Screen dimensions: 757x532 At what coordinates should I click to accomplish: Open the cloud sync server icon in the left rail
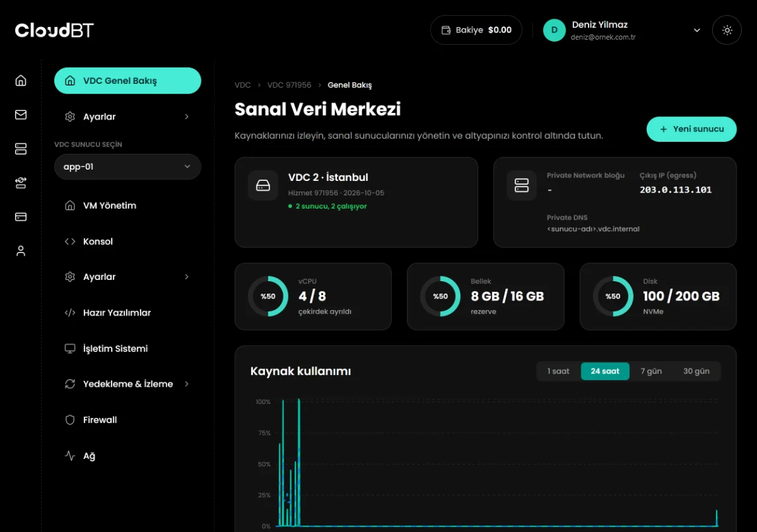point(20,183)
